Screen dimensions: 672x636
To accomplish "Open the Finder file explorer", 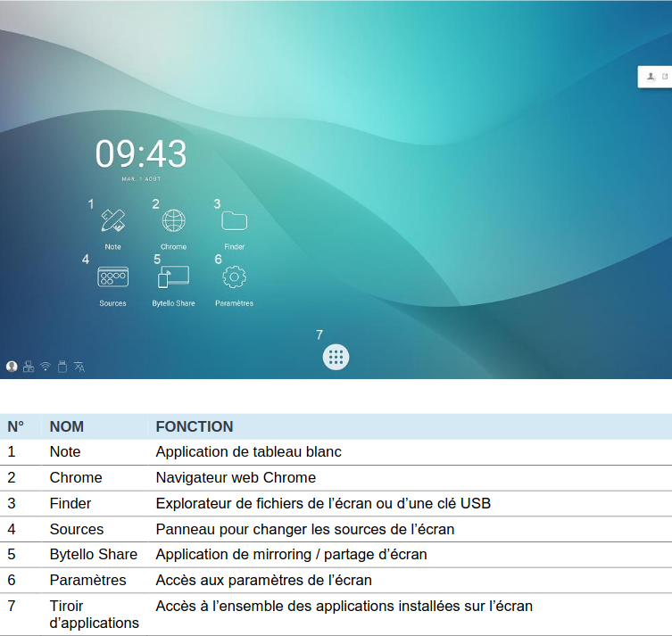I will 234,220.
